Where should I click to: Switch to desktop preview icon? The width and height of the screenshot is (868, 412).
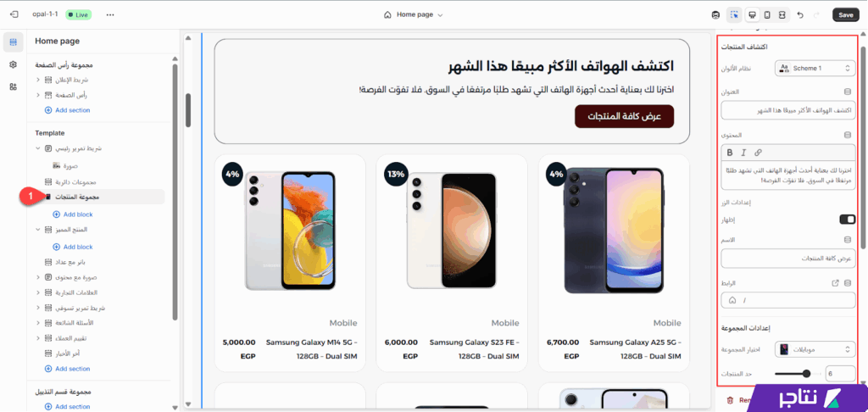click(752, 15)
